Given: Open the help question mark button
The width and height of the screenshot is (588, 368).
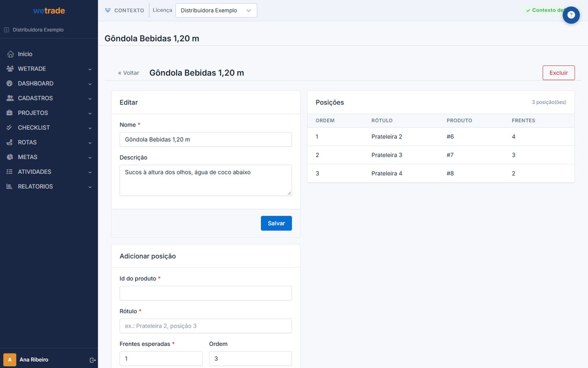Looking at the screenshot, I should pyautogui.click(x=571, y=15).
